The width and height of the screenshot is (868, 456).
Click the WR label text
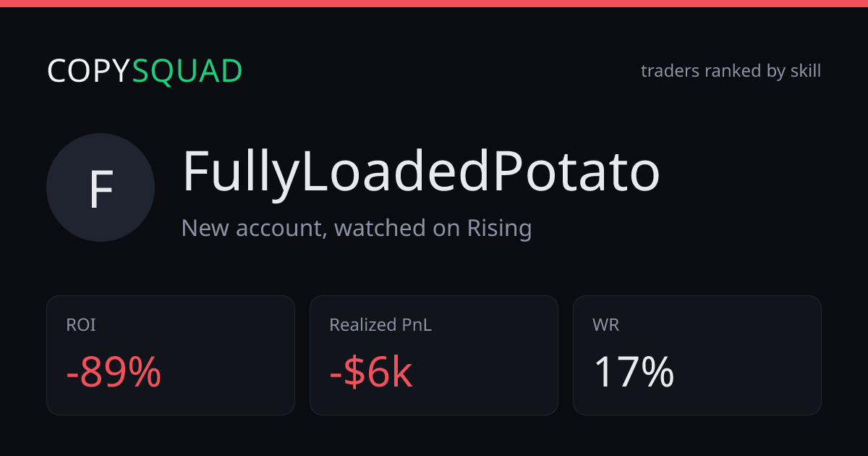pos(605,325)
